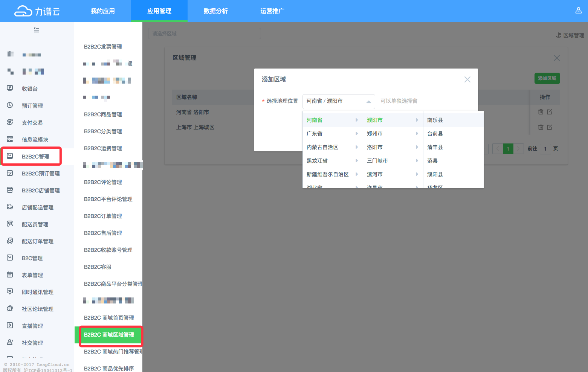The image size is (588, 372).
Task: Edit the 上海市 上海城区 row
Action: (x=550, y=127)
